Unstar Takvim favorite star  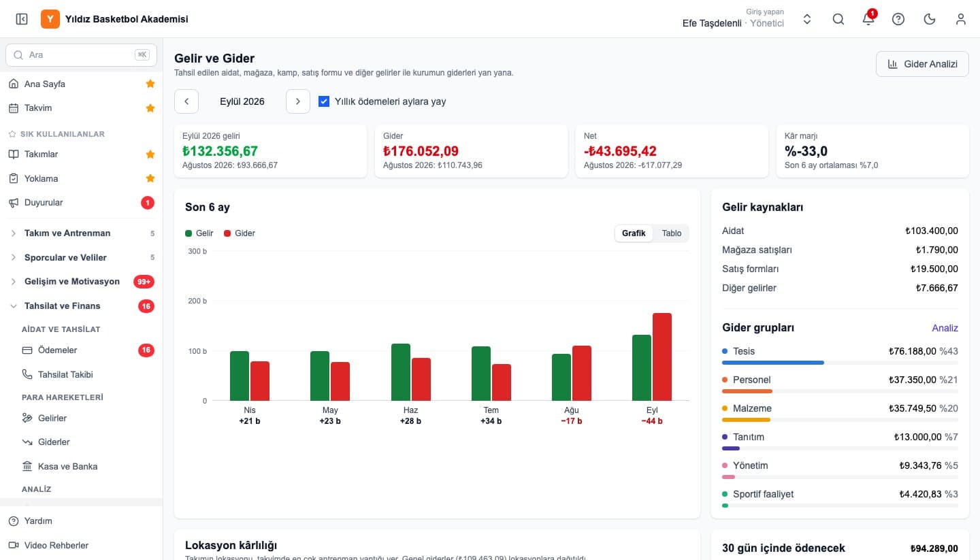(x=150, y=108)
